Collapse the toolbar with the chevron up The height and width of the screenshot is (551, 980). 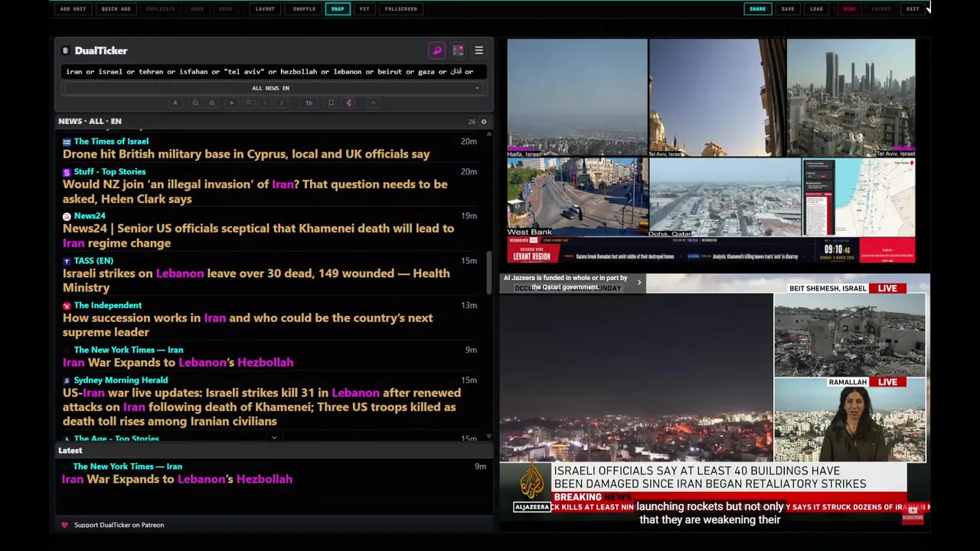(373, 103)
